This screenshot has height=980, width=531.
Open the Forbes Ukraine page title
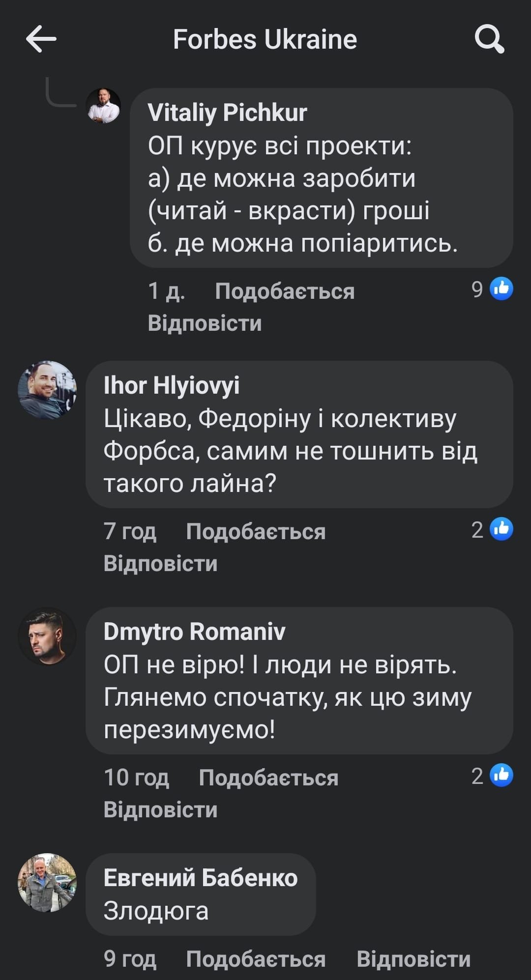265,39
